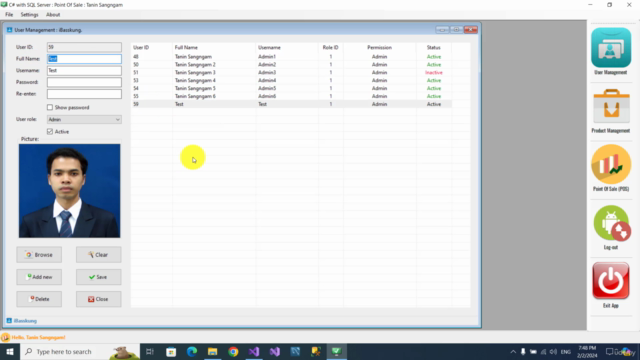This screenshot has height=360, width=640.
Task: Open Microsoft Store taskbar icon
Action: pos(171,351)
